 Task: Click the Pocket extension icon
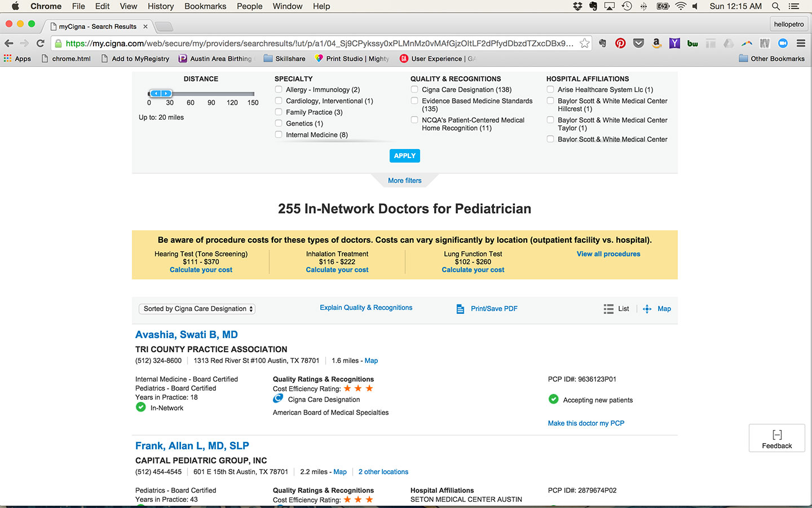pyautogui.click(x=638, y=43)
